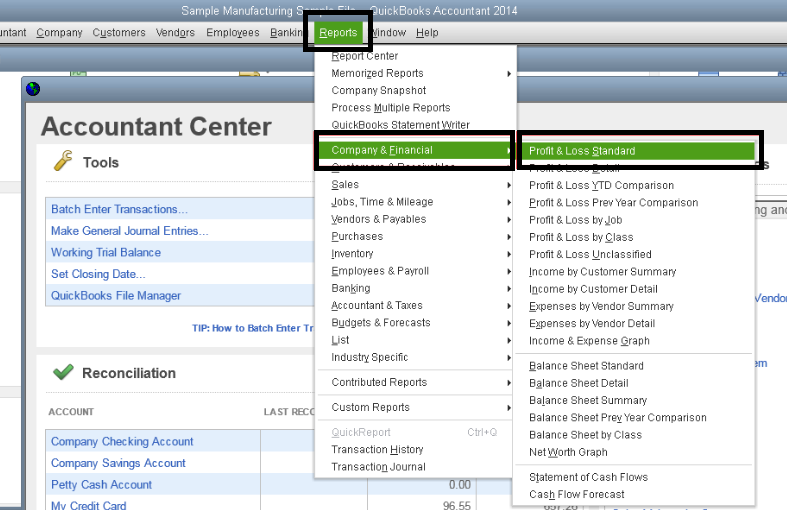Click the green checkmark icon beside Reconciliation
The image size is (787, 510).
click(63, 372)
